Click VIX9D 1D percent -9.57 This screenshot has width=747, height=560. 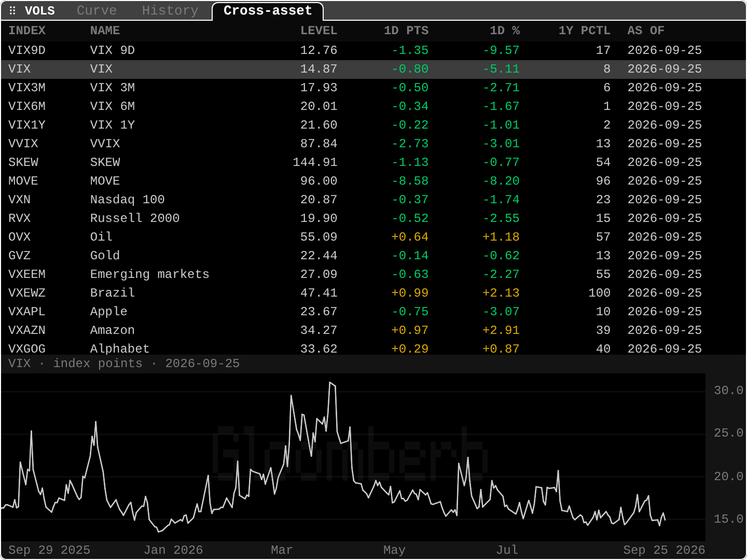tap(501, 50)
